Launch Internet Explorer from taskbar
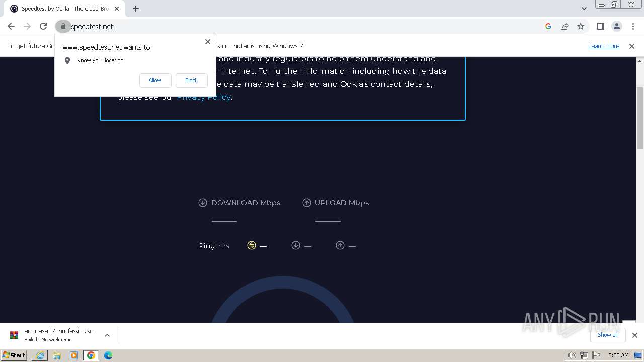644x362 pixels. (40, 355)
